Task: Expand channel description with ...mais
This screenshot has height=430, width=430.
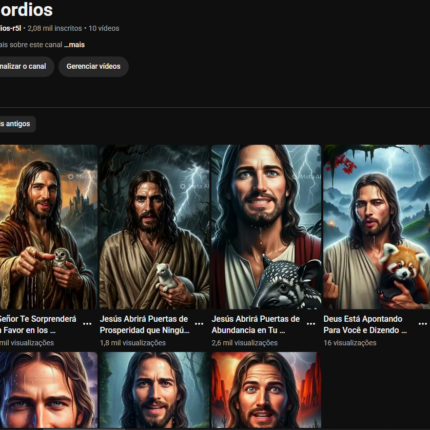Action: 74,45
